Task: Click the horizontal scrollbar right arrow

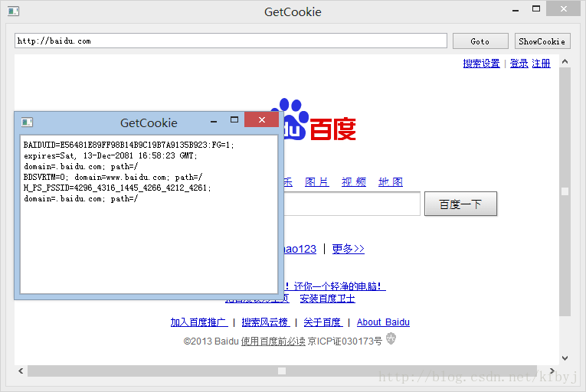Action: (x=552, y=371)
